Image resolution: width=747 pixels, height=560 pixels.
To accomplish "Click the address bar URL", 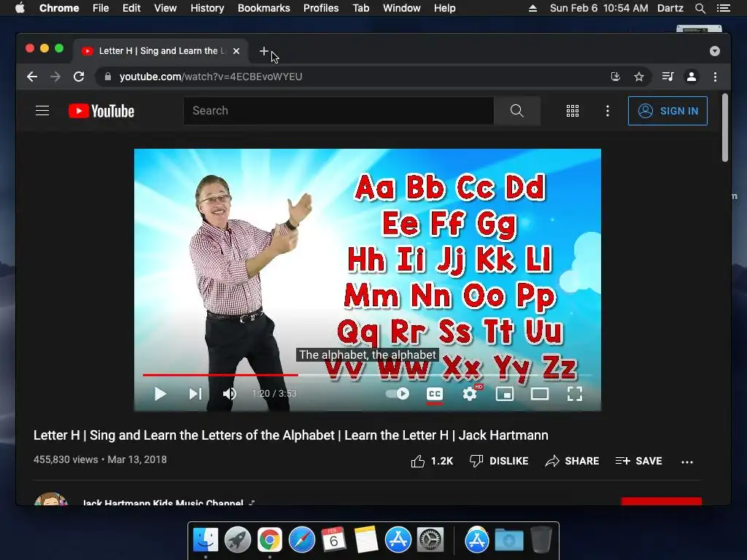I will (x=211, y=77).
